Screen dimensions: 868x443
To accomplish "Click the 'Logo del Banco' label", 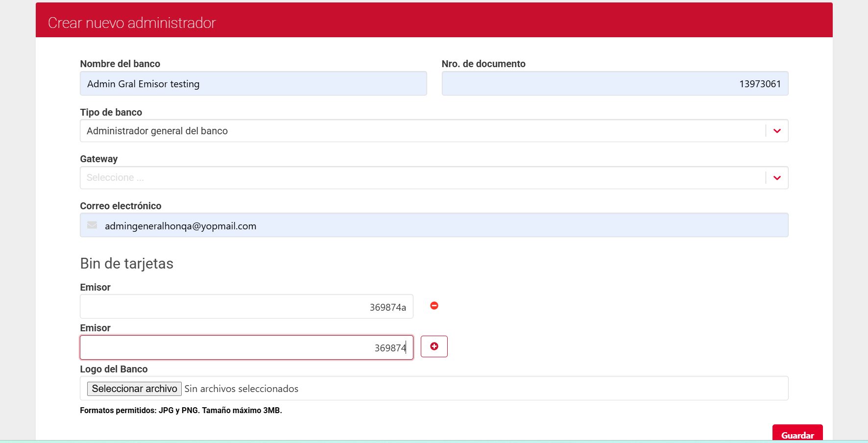I will (x=114, y=369).
